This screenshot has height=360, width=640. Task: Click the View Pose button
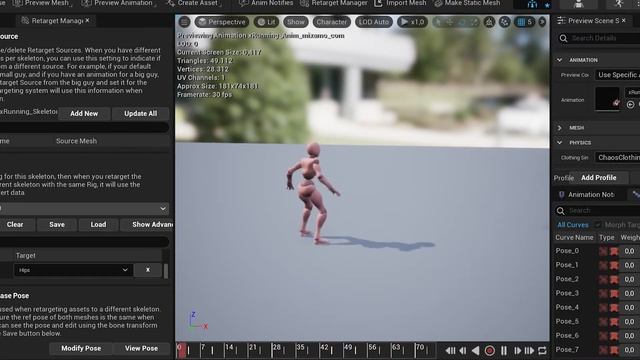tap(141, 349)
